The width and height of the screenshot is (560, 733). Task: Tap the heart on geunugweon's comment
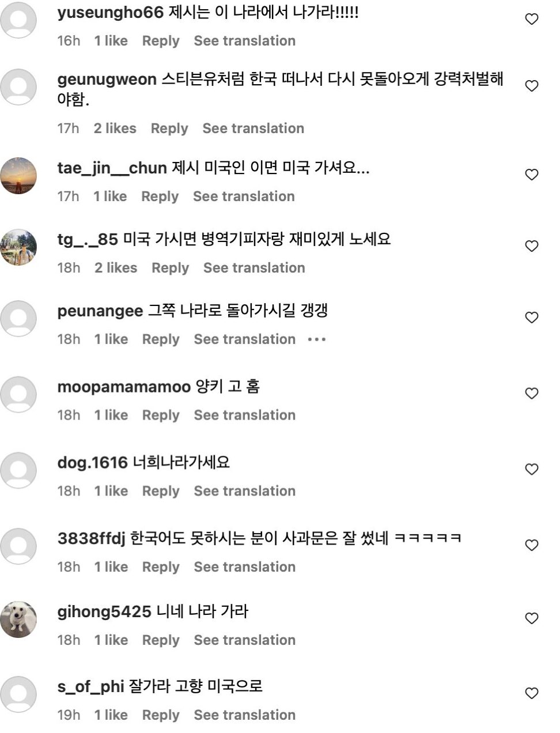click(x=531, y=86)
